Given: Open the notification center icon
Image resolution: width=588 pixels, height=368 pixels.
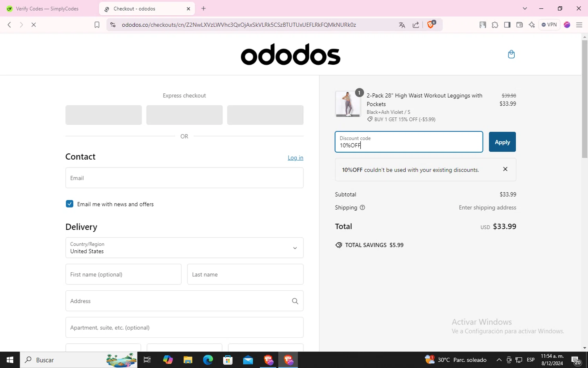Looking at the screenshot, I should (576, 360).
